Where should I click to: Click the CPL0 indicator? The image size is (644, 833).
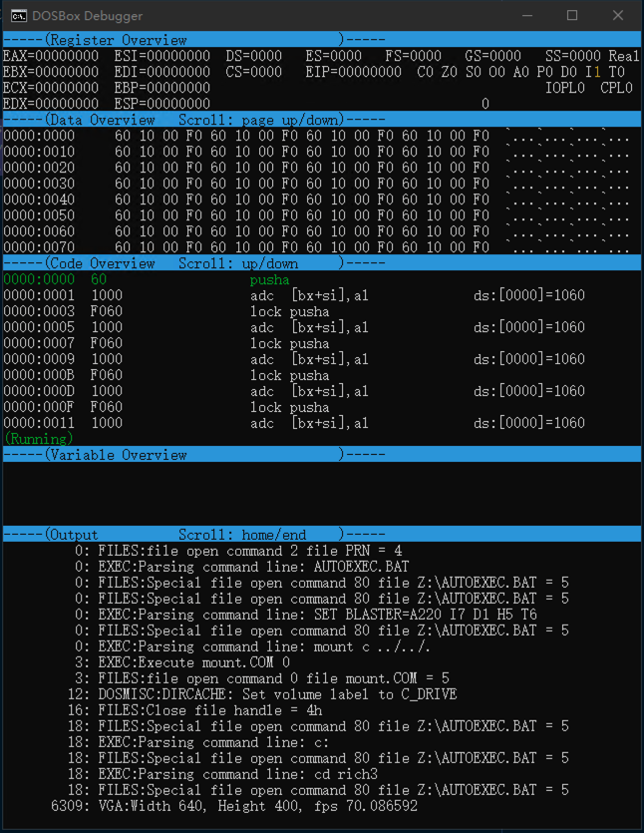tap(616, 88)
